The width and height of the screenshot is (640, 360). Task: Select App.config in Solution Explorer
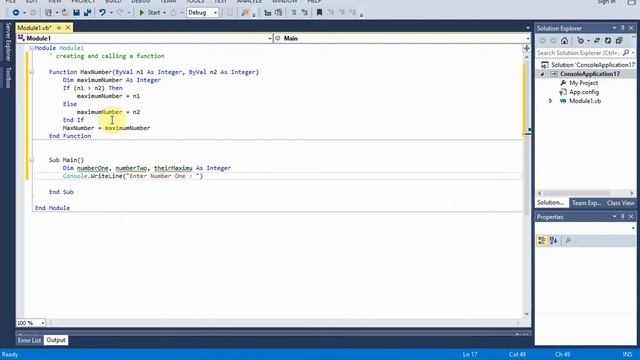pyautogui.click(x=584, y=92)
